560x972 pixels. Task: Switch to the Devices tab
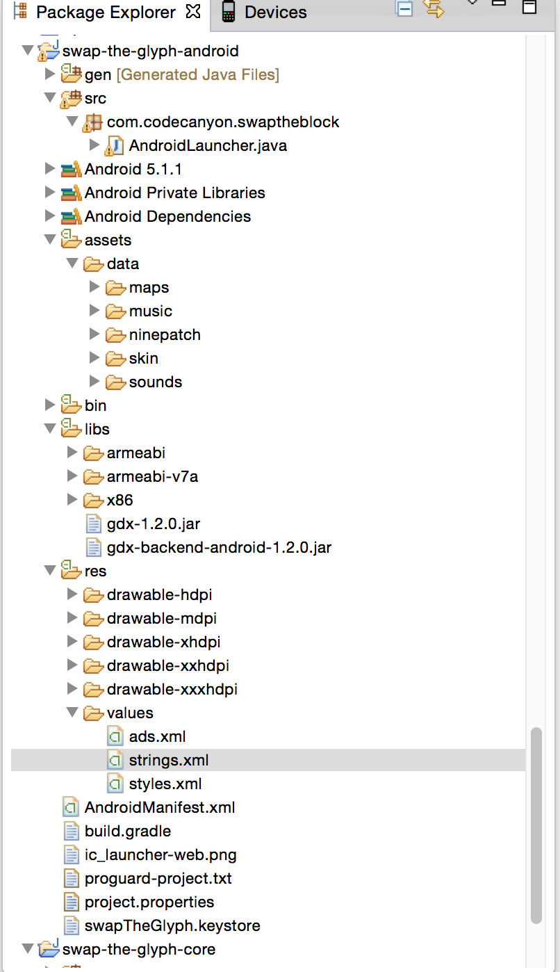[276, 13]
